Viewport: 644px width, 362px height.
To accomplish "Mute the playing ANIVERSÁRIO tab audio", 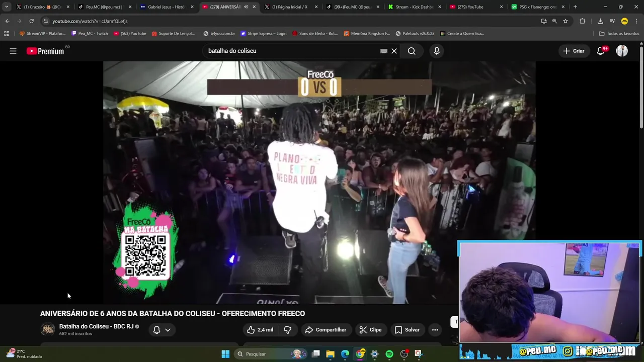I will [x=246, y=7].
